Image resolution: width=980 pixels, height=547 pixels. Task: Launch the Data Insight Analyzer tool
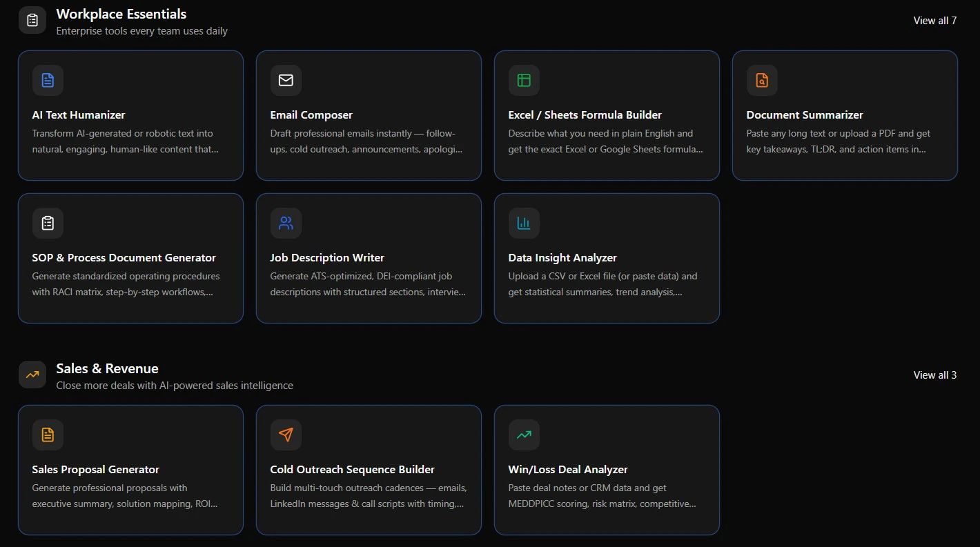tap(607, 258)
